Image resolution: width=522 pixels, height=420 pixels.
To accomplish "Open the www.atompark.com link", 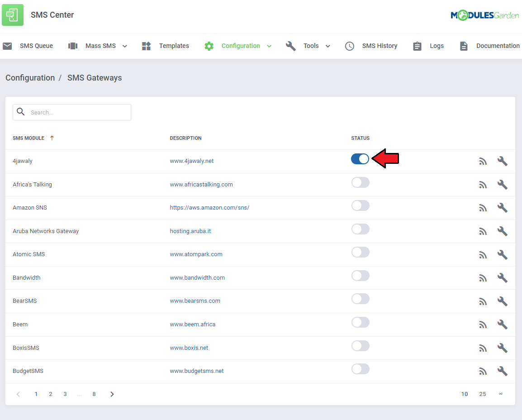I will coord(196,254).
